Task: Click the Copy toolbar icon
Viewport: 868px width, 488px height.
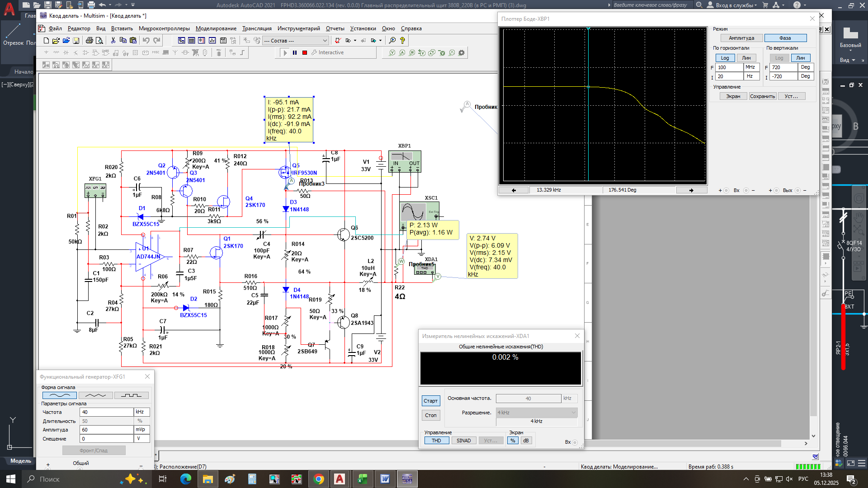Action: pyautogui.click(x=123, y=41)
